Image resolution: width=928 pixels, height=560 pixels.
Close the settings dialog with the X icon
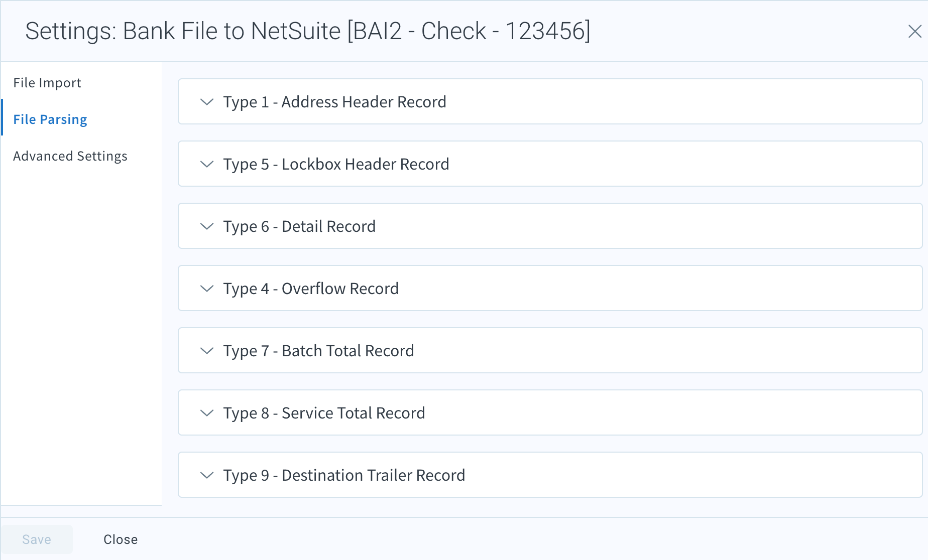pyautogui.click(x=914, y=31)
